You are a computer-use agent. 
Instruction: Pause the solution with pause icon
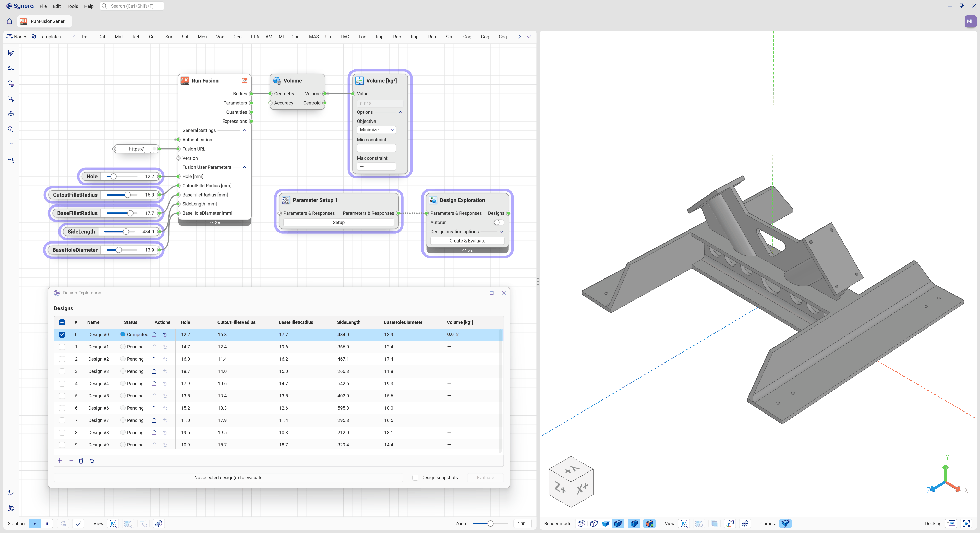tap(47, 524)
